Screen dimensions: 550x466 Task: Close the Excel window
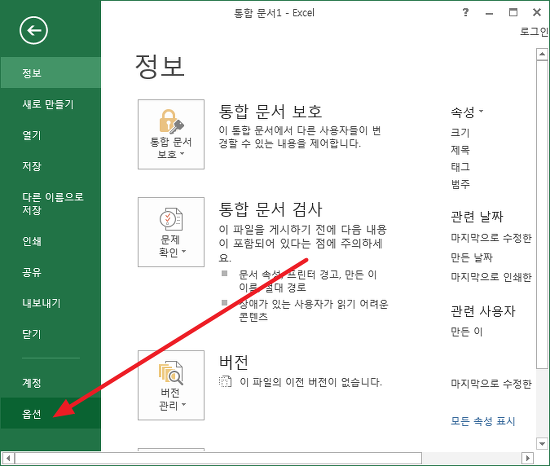[x=537, y=13]
